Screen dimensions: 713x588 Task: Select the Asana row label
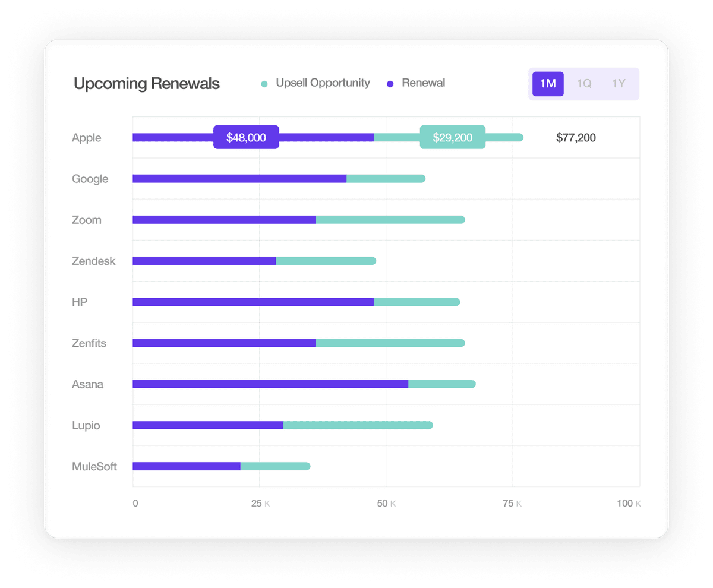coord(88,384)
